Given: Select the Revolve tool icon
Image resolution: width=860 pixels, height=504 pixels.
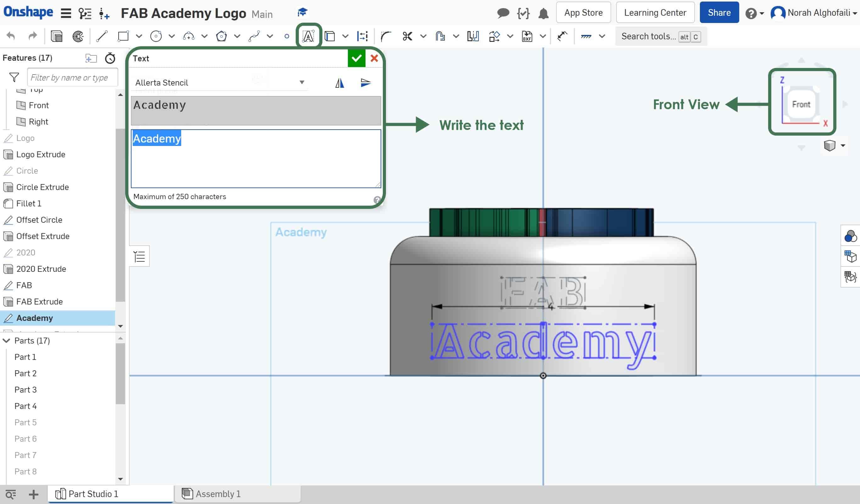Looking at the screenshot, I should point(78,36).
